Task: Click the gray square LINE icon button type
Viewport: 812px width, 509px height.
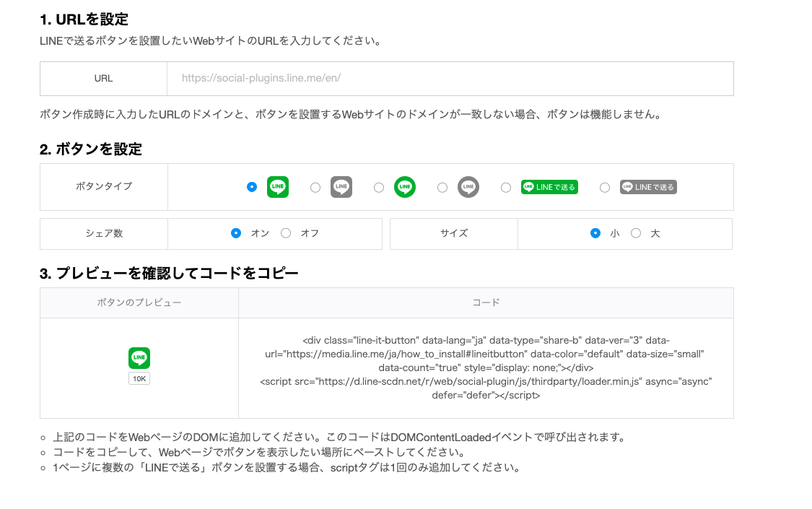Action: 341,187
